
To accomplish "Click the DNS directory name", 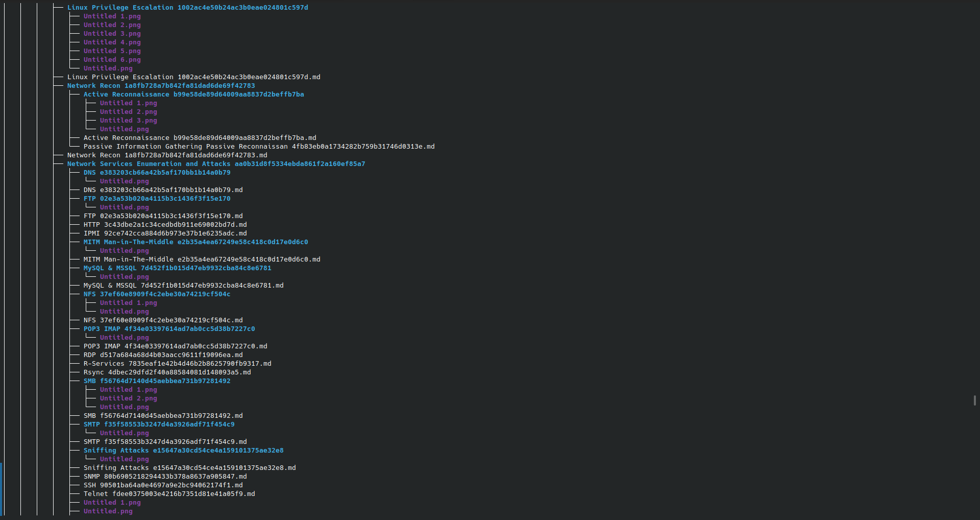I will [157, 173].
